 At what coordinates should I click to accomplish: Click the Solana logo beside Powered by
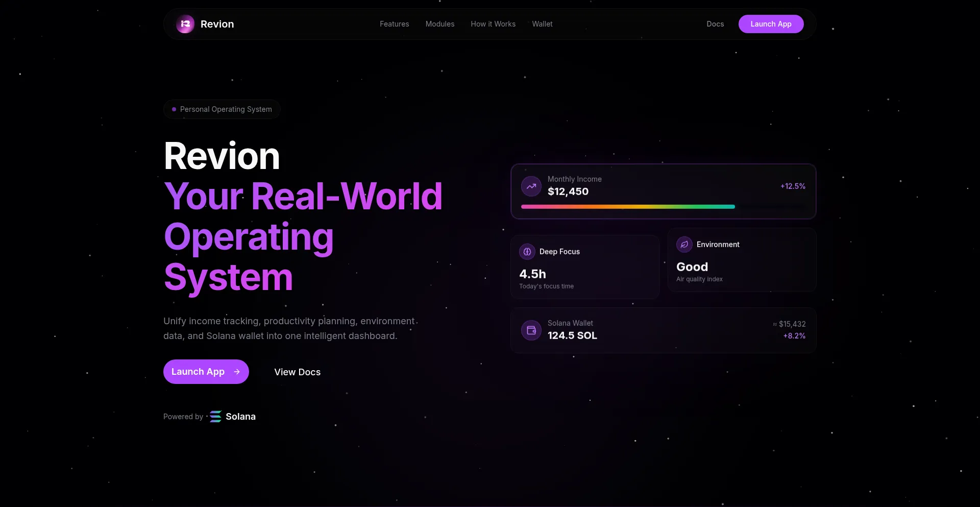point(216,417)
